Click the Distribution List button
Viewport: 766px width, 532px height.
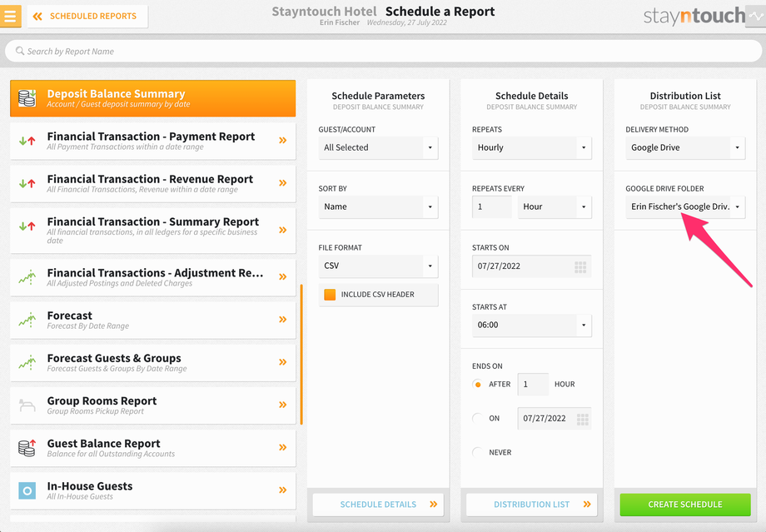[531, 505]
